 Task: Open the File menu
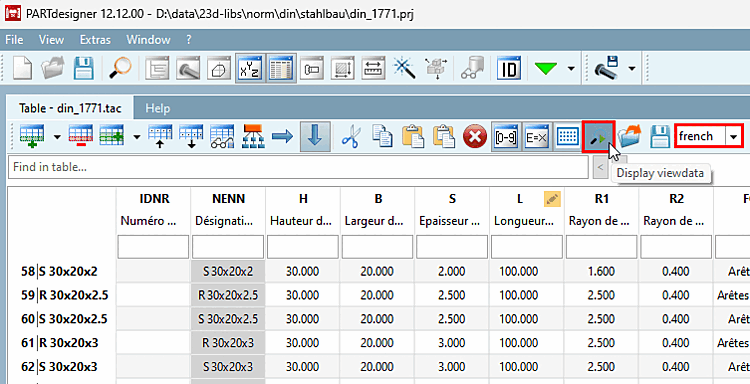14,40
